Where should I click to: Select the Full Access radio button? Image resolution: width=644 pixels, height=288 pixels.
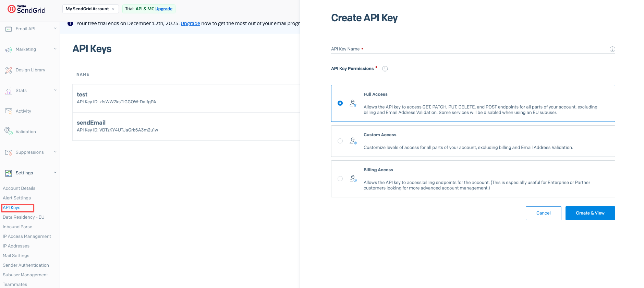(x=340, y=103)
